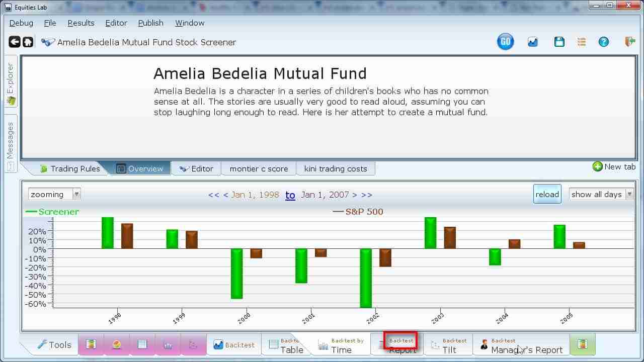Open help with the question mark icon
Viewport: 644px width, 362px height.
604,42
